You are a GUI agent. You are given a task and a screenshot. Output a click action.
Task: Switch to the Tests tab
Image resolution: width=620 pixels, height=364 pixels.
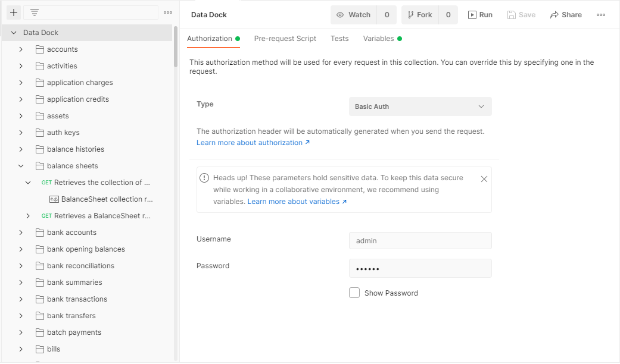click(x=339, y=39)
